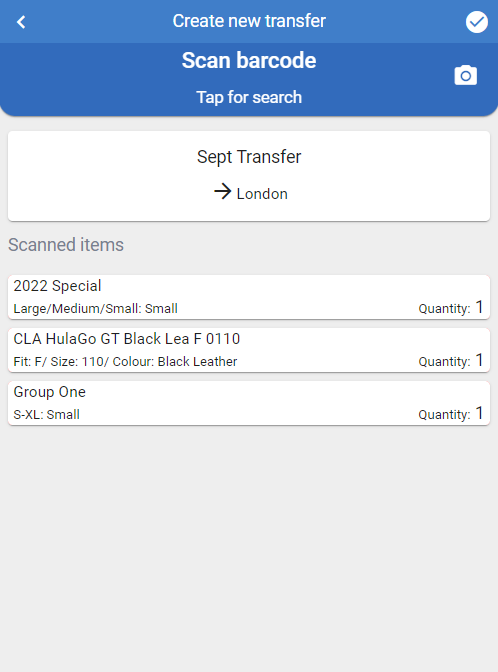This screenshot has height=672, width=498.
Task: Select the 2022 Special scanned item
Action: 249,297
